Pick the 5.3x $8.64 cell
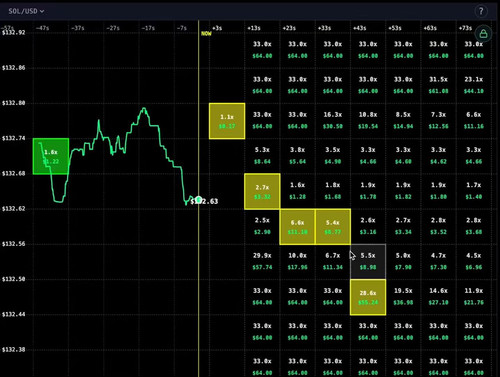 tap(262, 156)
